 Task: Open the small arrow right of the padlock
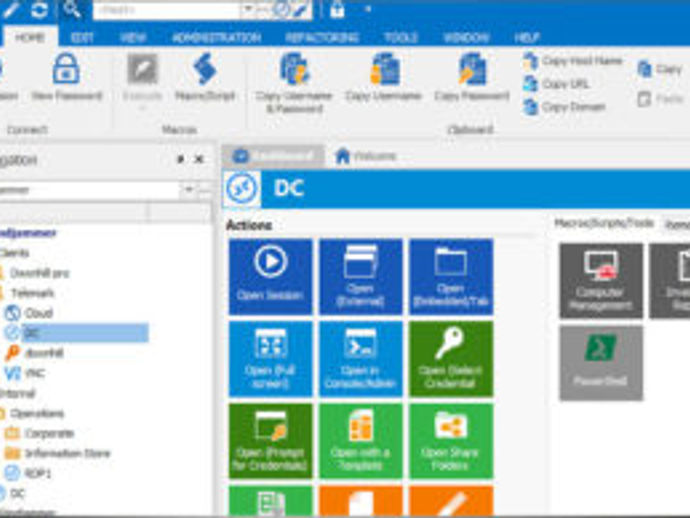(x=368, y=9)
